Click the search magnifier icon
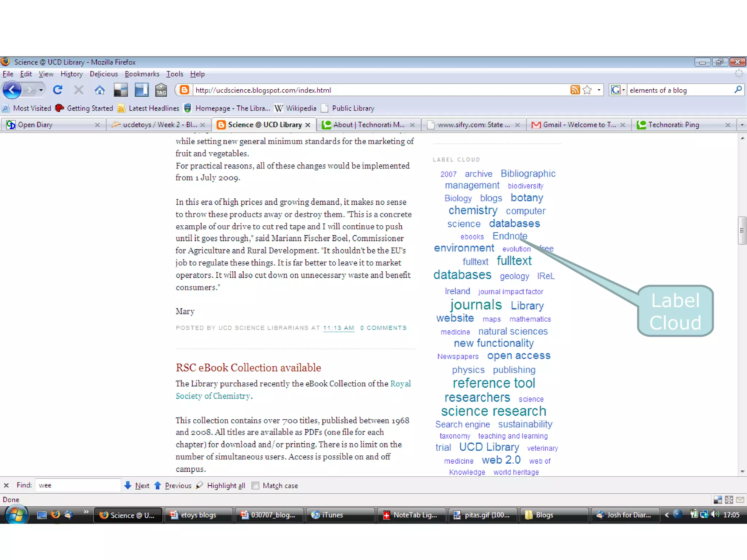Image resolution: width=747 pixels, height=560 pixels. pyautogui.click(x=738, y=90)
